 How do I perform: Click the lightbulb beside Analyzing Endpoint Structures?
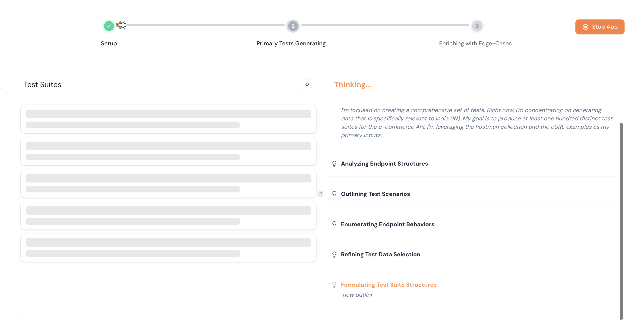click(x=334, y=163)
